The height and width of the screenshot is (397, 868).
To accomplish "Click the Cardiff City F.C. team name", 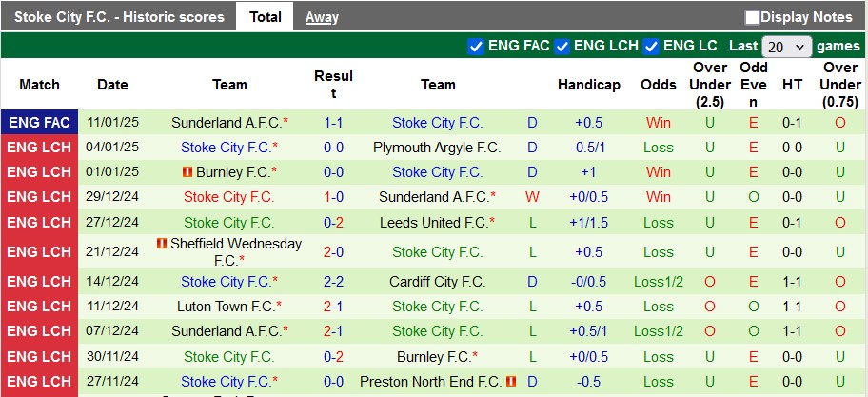I will pyautogui.click(x=437, y=282).
